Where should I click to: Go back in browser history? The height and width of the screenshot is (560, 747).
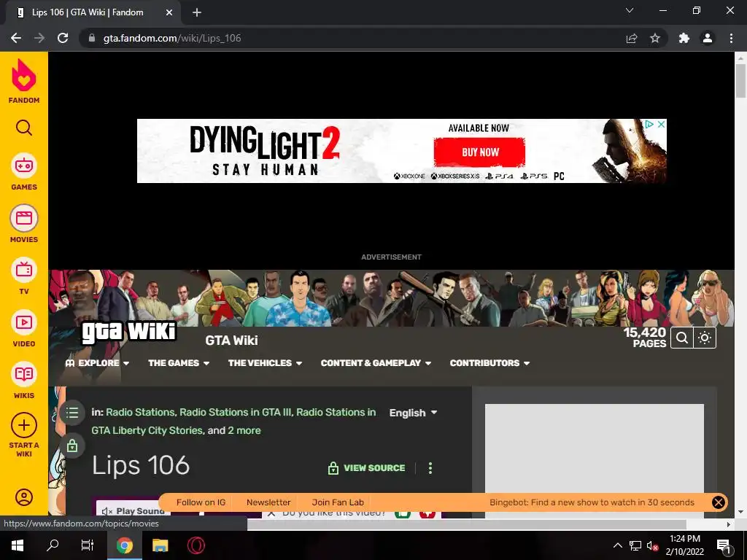16,38
